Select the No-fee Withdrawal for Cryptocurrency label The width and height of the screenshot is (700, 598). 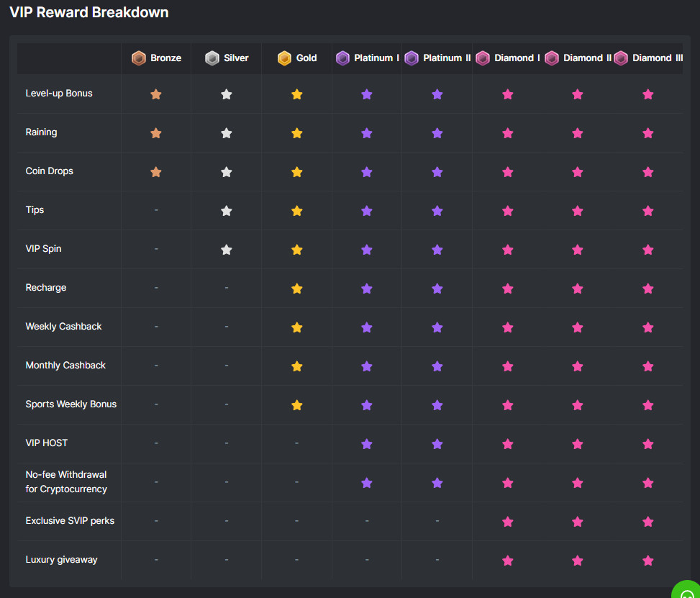pyautogui.click(x=66, y=482)
